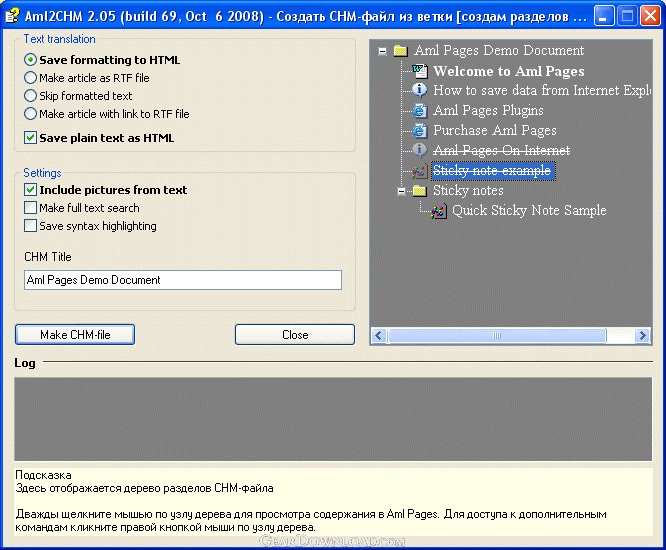Toggle Include pictures from text checkbox

[30, 190]
